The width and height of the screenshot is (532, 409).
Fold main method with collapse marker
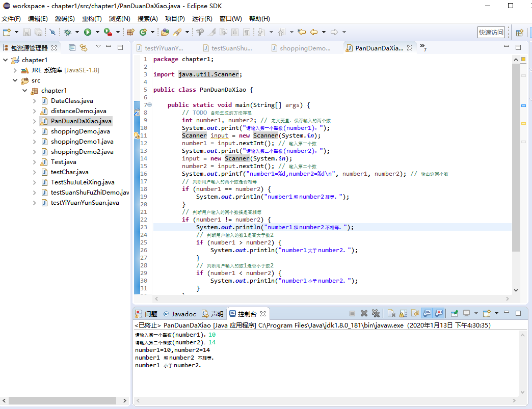point(150,105)
